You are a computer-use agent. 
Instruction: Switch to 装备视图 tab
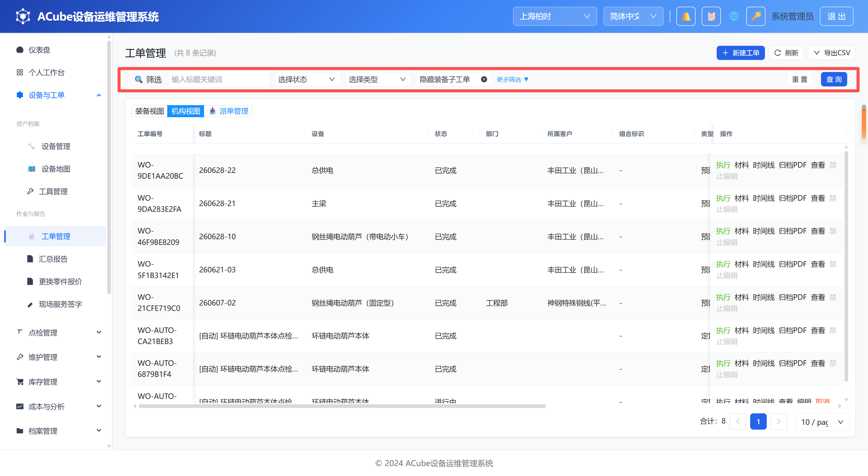tap(149, 111)
